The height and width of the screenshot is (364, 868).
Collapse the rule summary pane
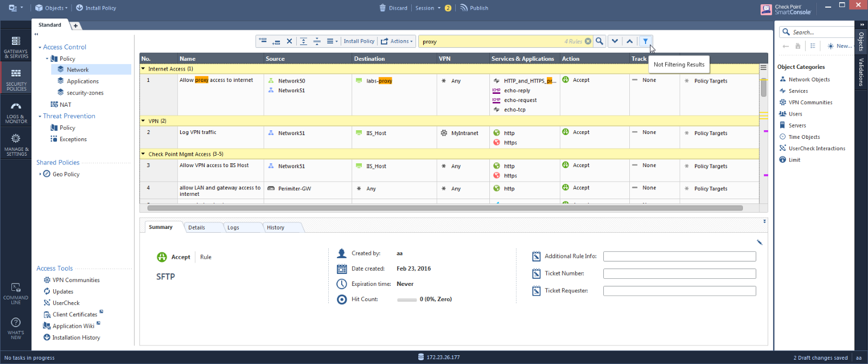[x=764, y=221]
